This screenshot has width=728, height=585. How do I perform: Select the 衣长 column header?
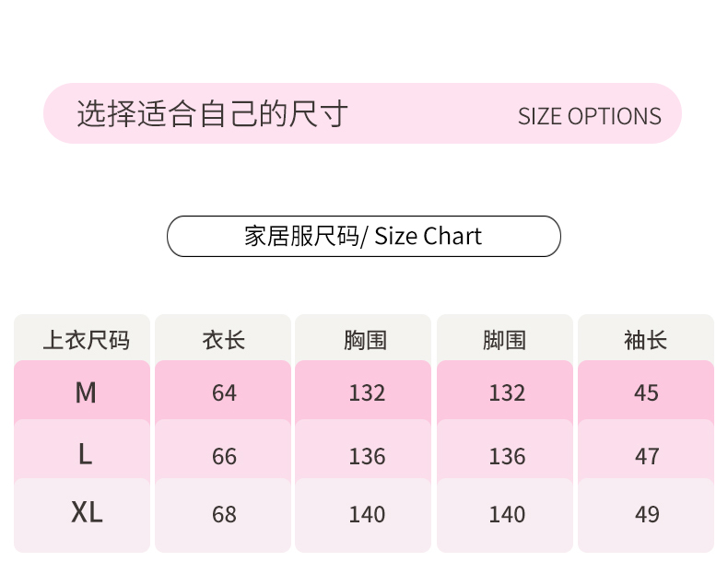pyautogui.click(x=224, y=340)
